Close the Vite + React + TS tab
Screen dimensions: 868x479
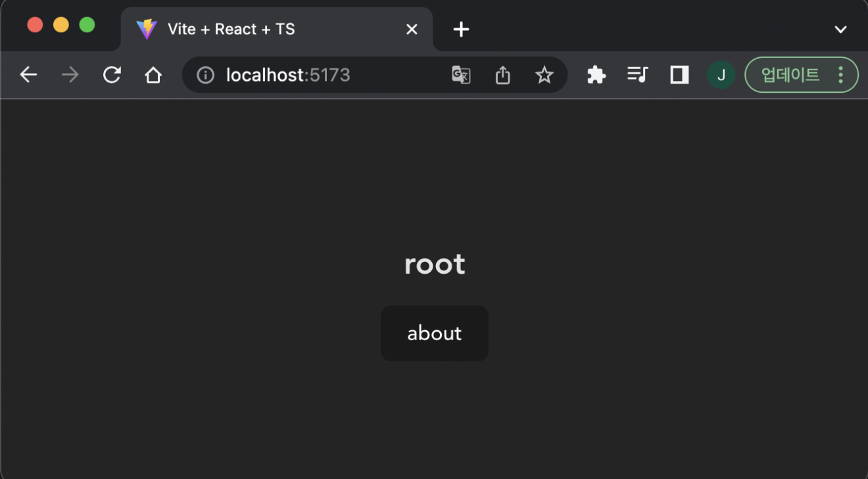(412, 29)
